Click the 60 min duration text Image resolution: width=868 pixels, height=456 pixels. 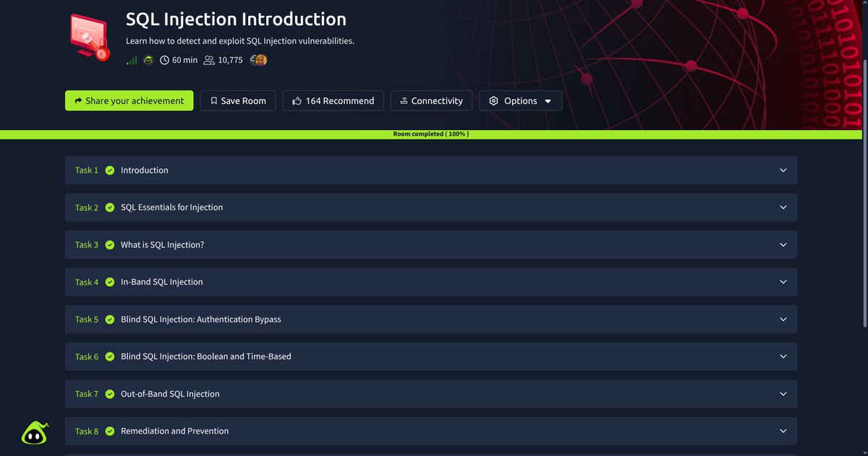(184, 60)
